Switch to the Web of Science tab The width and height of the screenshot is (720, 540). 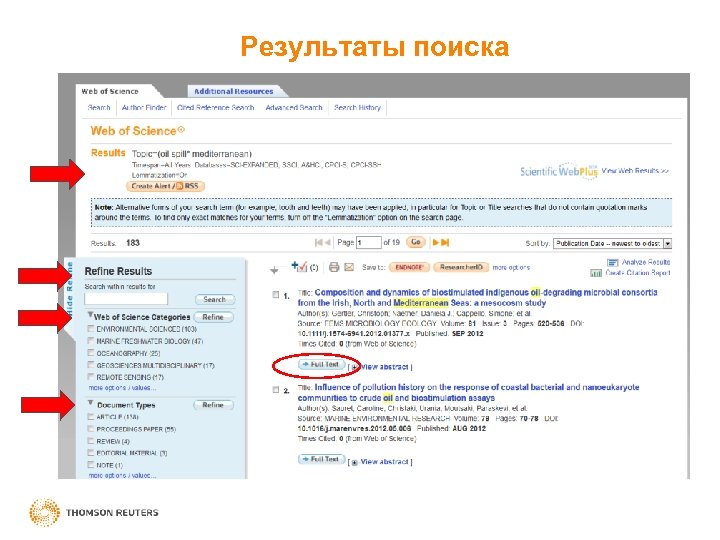tap(110, 91)
